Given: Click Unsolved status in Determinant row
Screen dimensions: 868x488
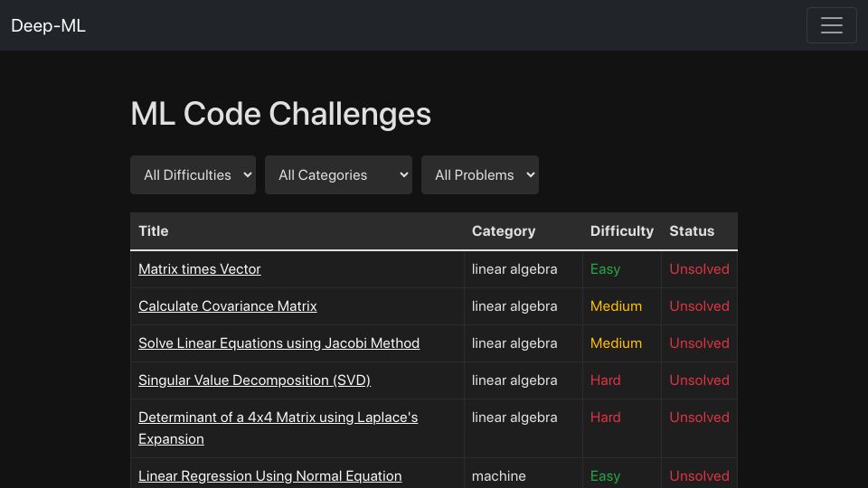Looking at the screenshot, I should pos(699,418).
